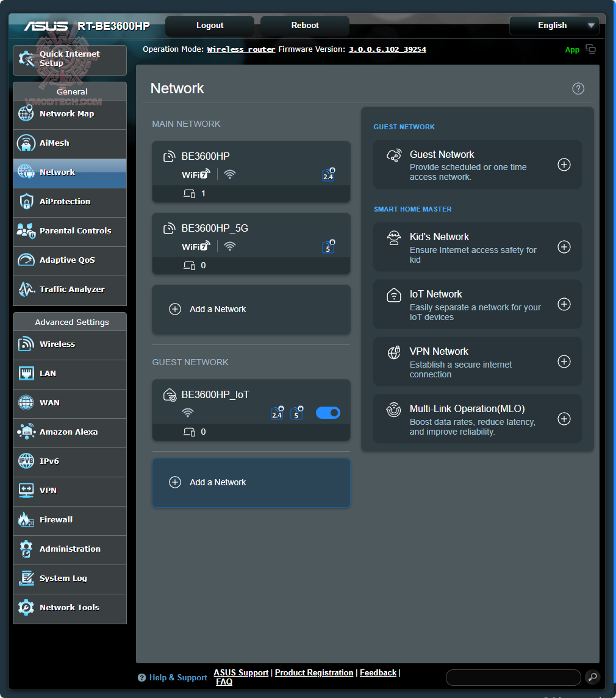Image resolution: width=616 pixels, height=698 pixels.
Task: Click the IPv6 icon
Action: (x=26, y=461)
